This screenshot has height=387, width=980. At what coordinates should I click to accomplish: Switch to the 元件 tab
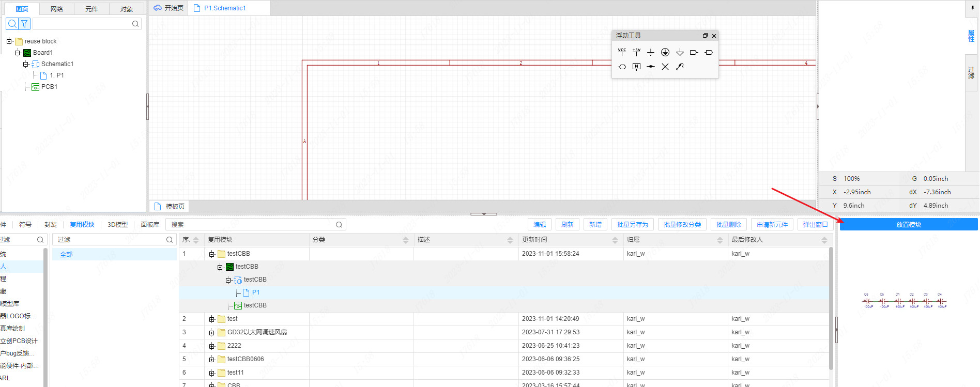[91, 9]
